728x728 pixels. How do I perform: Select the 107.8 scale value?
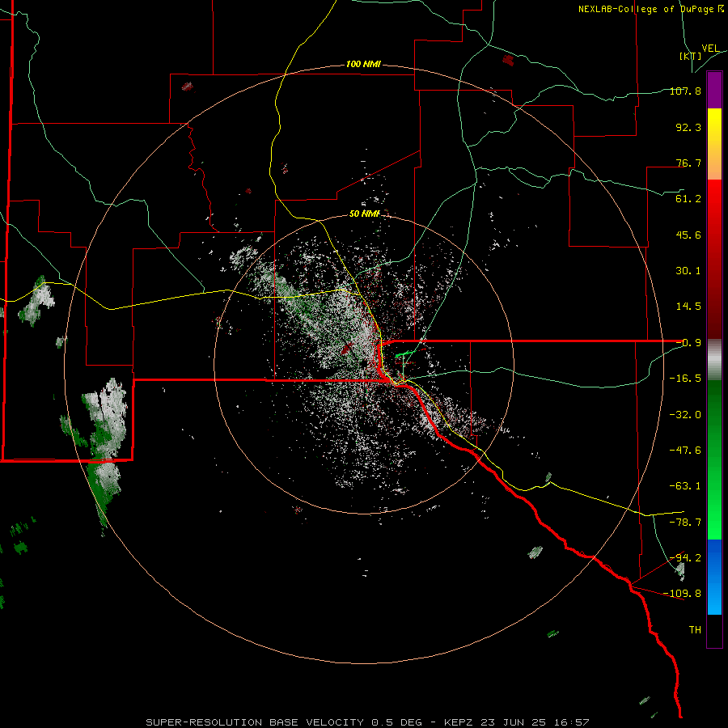(x=685, y=91)
